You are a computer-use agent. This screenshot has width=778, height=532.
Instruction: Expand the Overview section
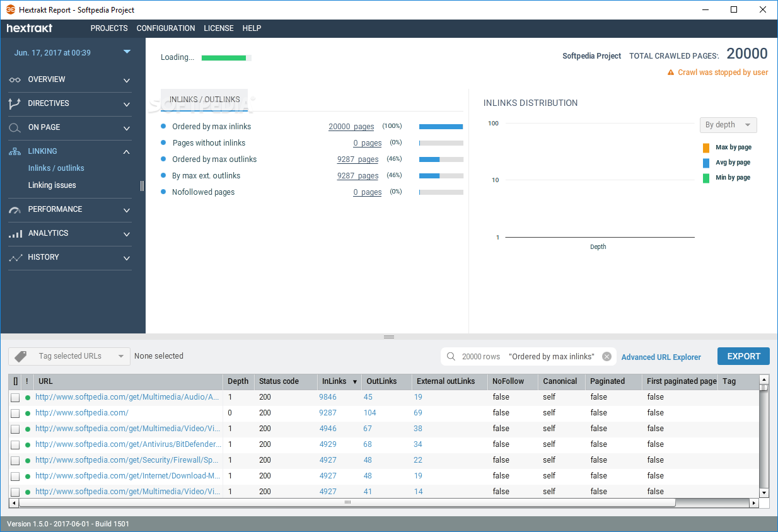(x=127, y=81)
